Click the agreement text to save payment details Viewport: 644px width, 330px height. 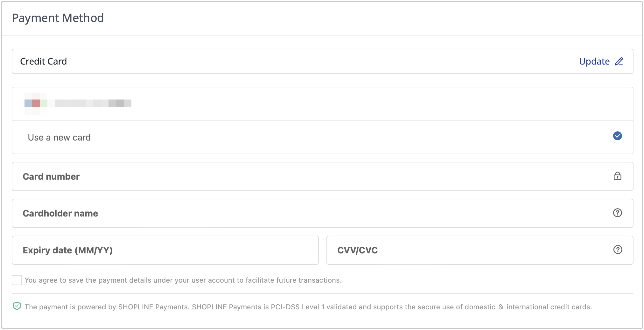tap(183, 280)
